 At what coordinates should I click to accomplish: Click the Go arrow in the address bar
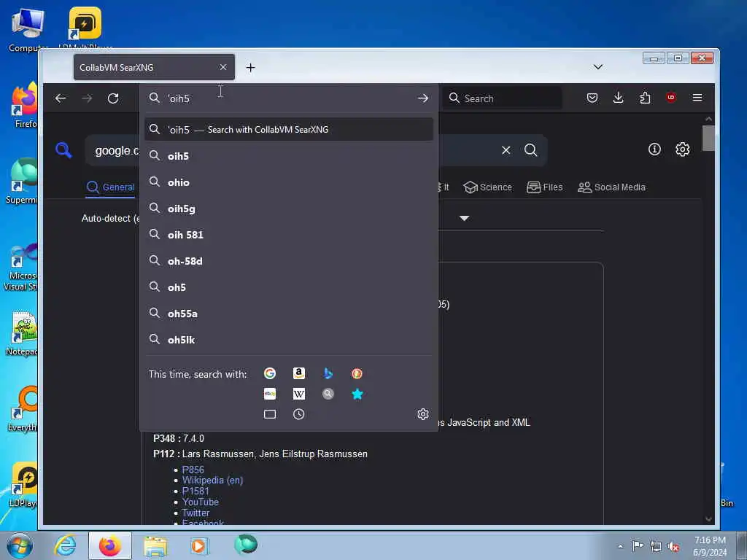(422, 98)
